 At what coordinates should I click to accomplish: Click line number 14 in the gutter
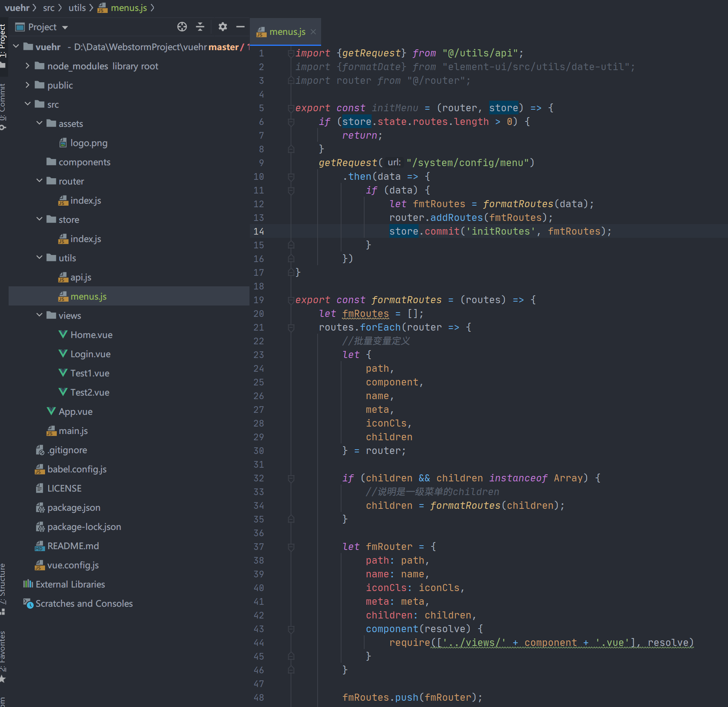pos(259,231)
